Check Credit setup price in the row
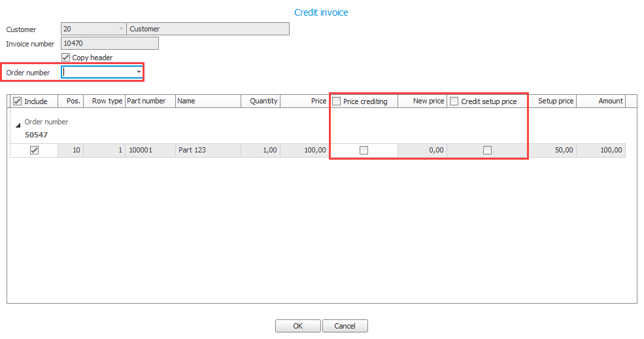 (487, 151)
